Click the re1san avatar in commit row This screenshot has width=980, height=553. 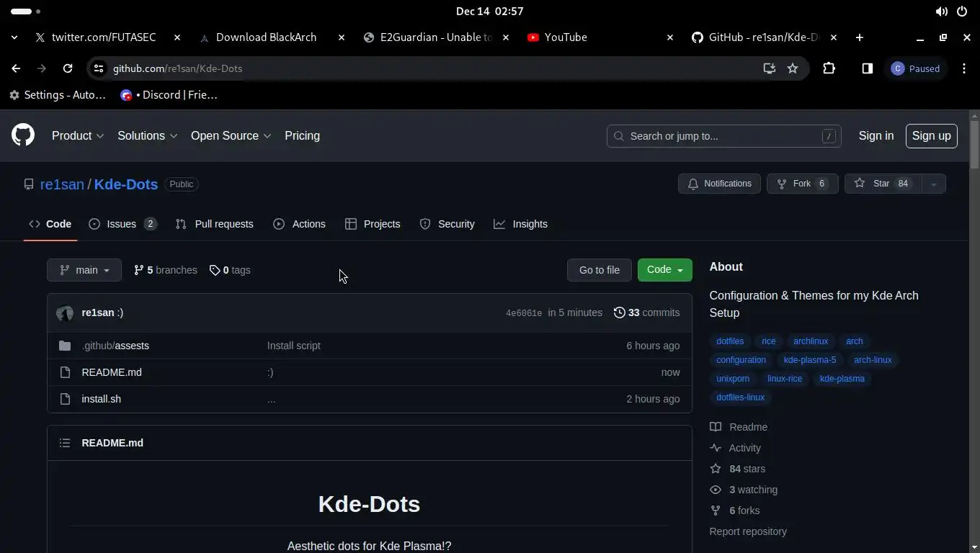pyautogui.click(x=65, y=313)
